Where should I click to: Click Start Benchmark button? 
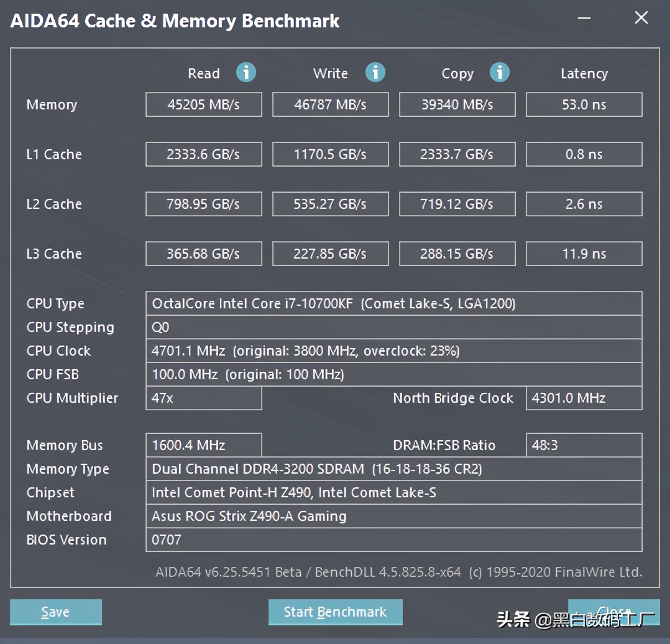[336, 612]
